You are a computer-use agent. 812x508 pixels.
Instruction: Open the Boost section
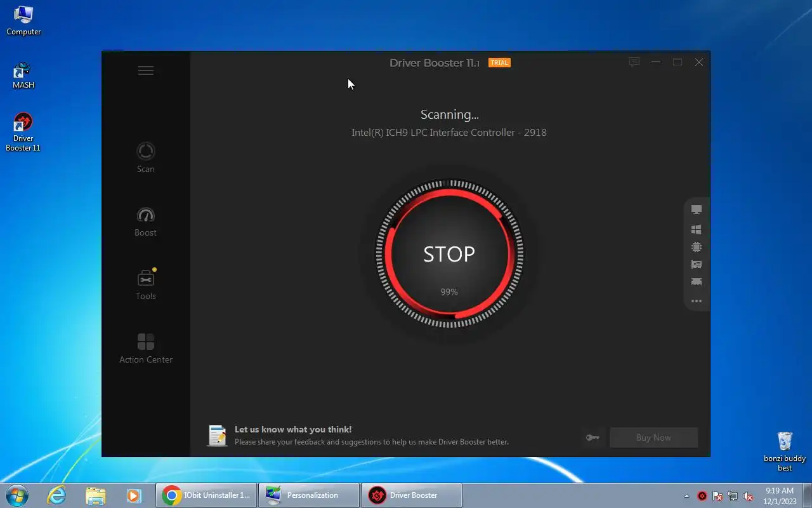point(145,221)
